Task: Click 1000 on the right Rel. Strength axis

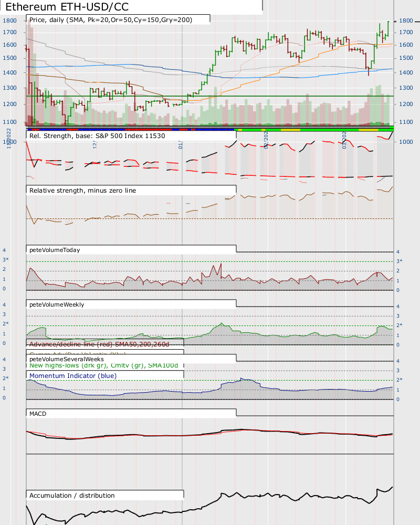Action: click(406, 142)
